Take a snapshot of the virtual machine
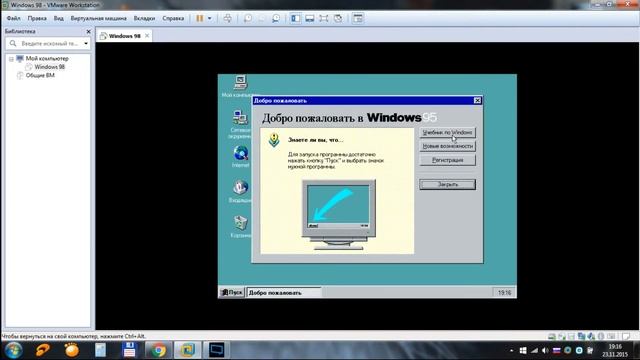The image size is (640, 360). click(248, 18)
